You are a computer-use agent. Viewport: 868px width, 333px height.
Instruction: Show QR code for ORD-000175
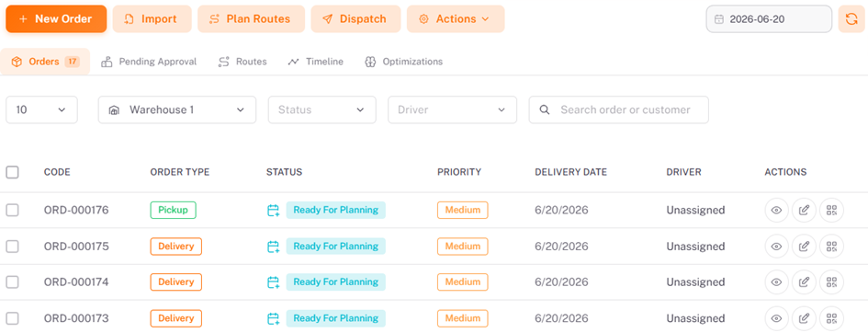point(831,247)
